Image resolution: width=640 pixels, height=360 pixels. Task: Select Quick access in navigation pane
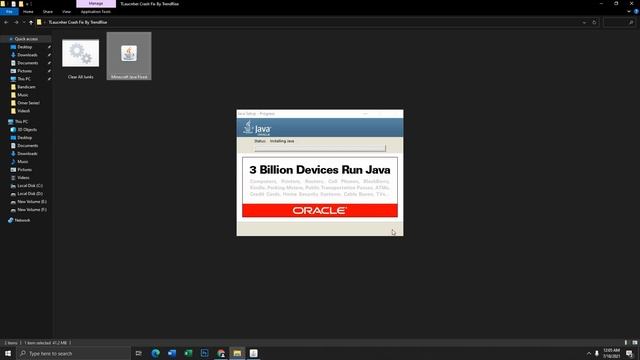pyautogui.click(x=26, y=39)
